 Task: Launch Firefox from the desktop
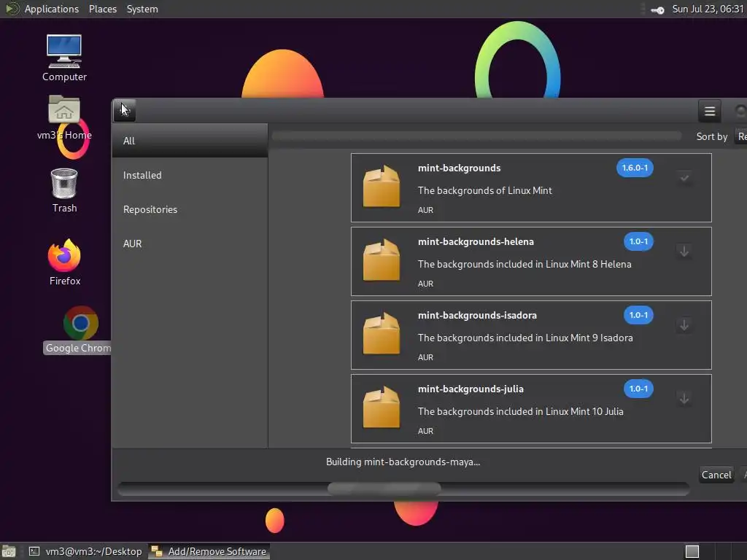click(x=65, y=262)
